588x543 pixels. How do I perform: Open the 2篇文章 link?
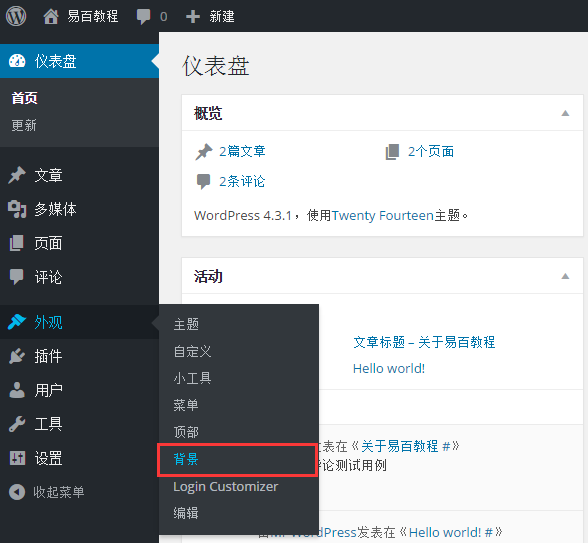point(242,152)
